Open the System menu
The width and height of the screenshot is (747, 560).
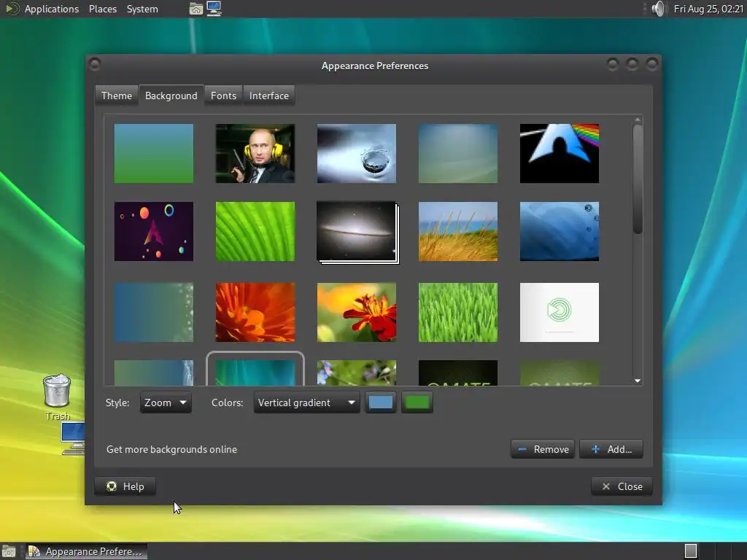pos(142,9)
